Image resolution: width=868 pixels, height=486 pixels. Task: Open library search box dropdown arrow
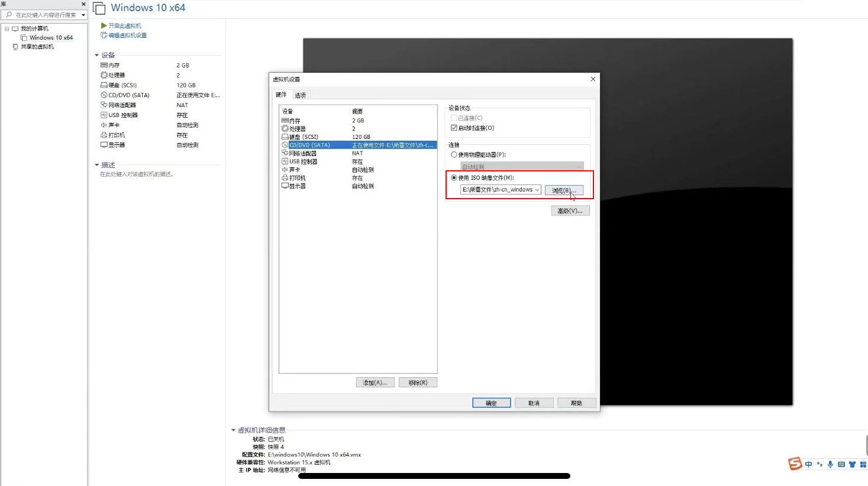(83, 15)
